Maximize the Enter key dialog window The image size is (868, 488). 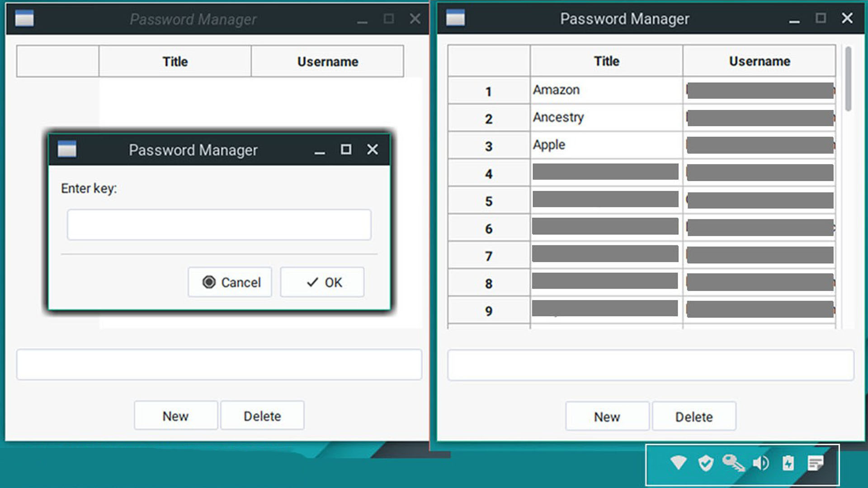pyautogui.click(x=346, y=150)
